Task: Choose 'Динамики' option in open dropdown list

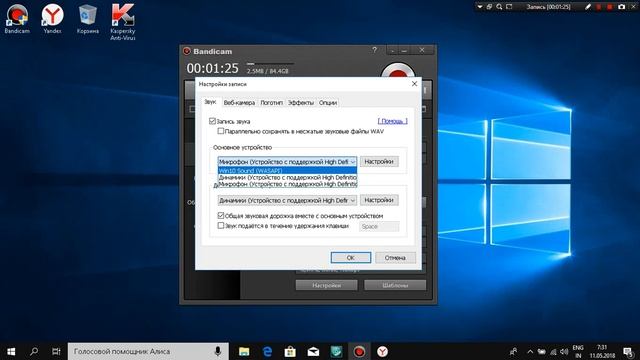Action: [x=287, y=178]
